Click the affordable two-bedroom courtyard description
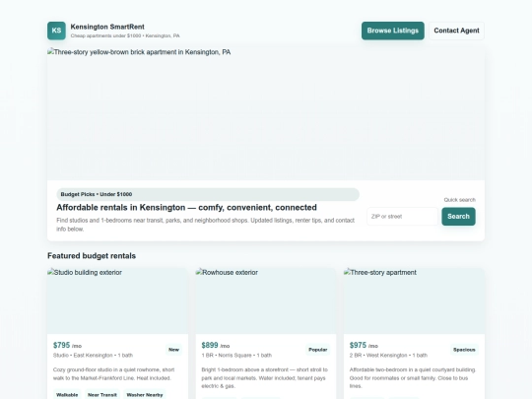 coord(413,378)
